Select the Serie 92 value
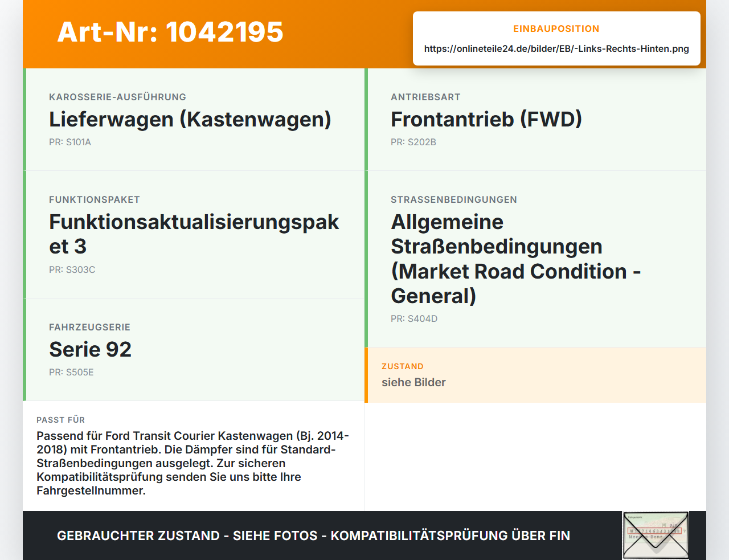Image resolution: width=729 pixels, height=560 pixels. [91, 349]
